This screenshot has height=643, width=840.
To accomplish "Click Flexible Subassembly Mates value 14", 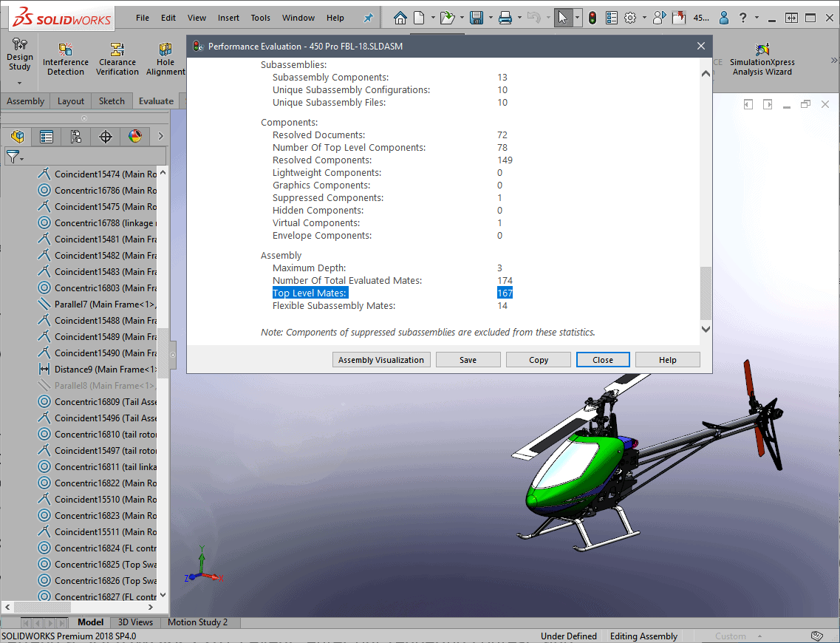I will click(502, 305).
